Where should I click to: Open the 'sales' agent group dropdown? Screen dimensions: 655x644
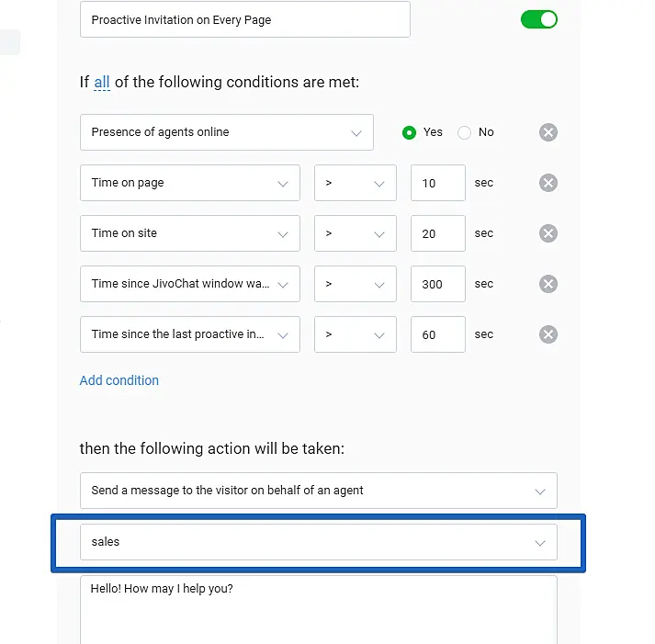(x=318, y=542)
